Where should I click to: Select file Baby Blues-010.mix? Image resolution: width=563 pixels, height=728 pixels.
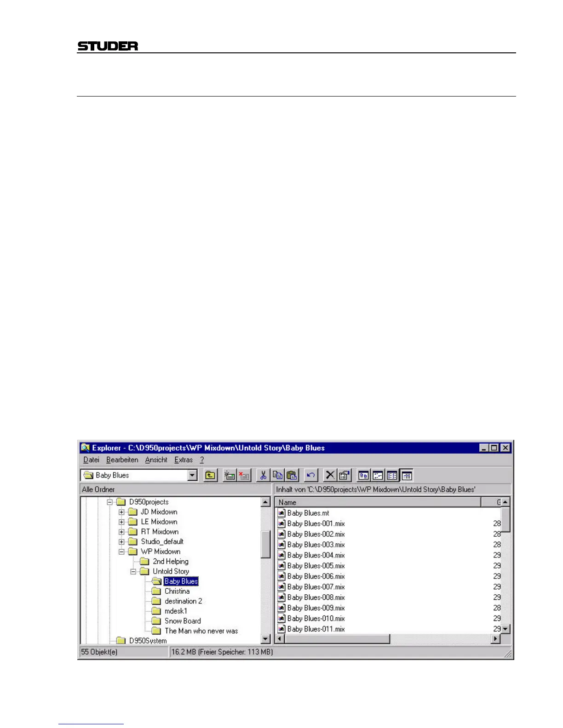(x=316, y=619)
